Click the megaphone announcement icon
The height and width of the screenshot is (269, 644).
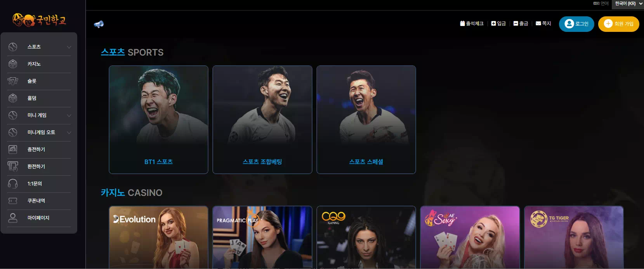99,24
